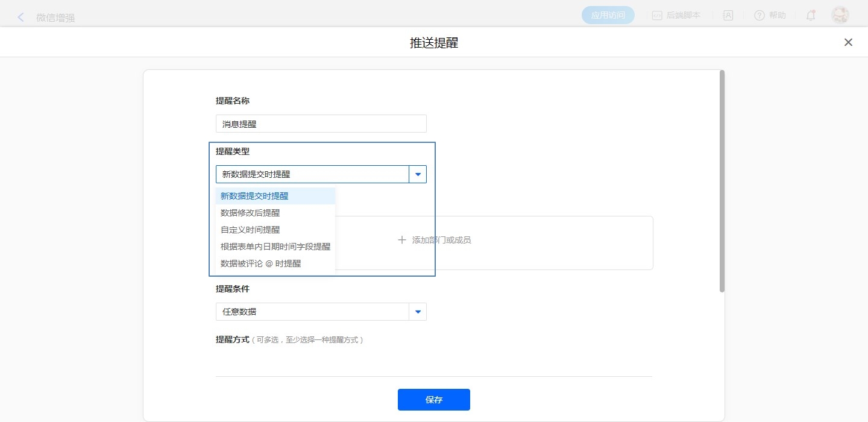Viewport: 868px width, 422px height.
Task: Expand the 提醒条件 dropdown arrow
Action: 418,312
